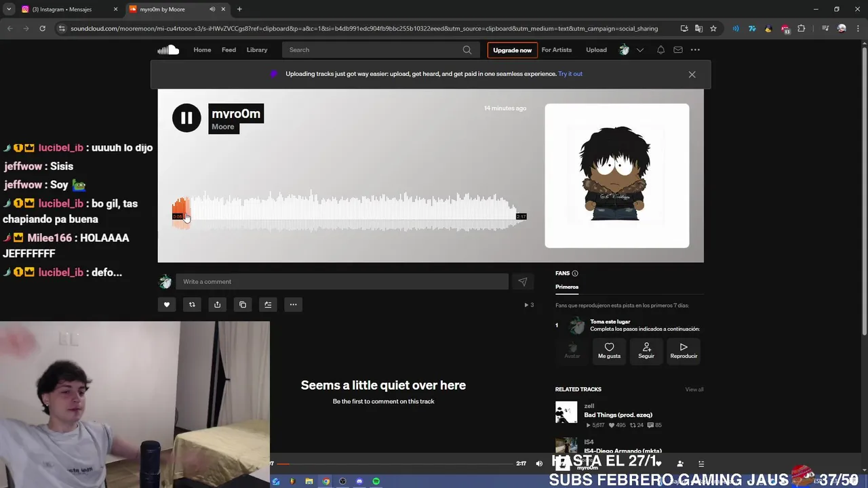Send the comment with the paper-plane icon

pos(523,281)
